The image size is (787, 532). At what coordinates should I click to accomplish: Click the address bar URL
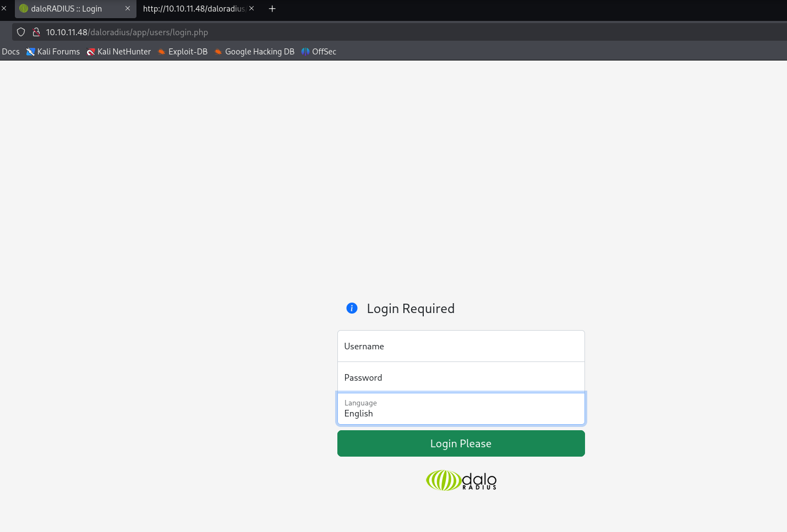tap(127, 32)
